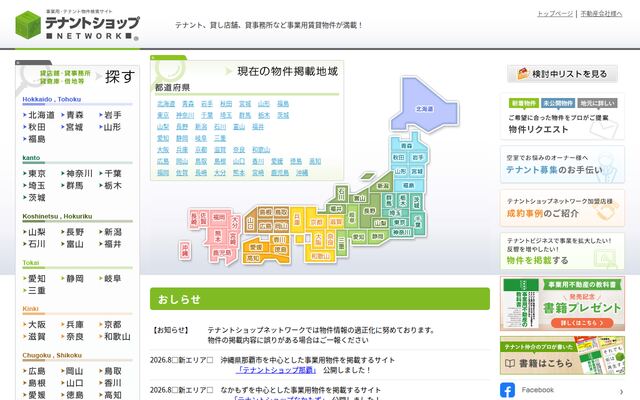Open the 物件リクエスト banner

point(562,116)
